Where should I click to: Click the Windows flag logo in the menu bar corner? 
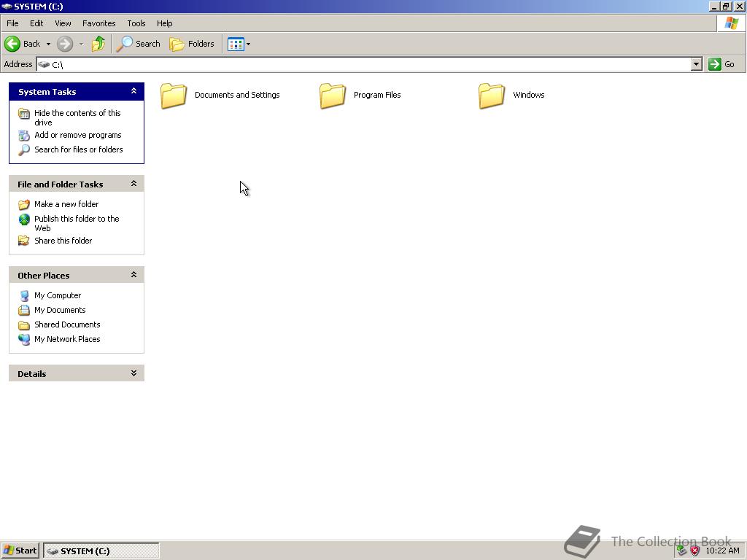pos(731,23)
